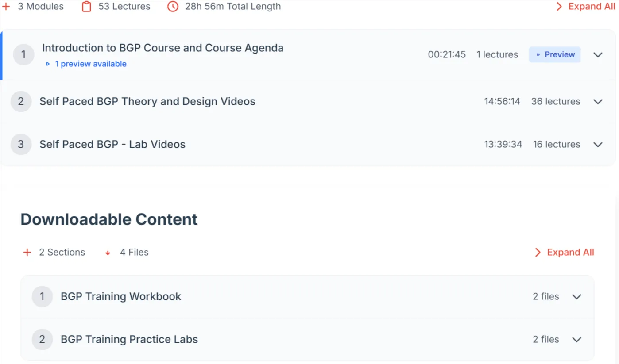Click the plus icon next to 3 Modules
Viewport: 619px width, 364px height.
tap(6, 7)
